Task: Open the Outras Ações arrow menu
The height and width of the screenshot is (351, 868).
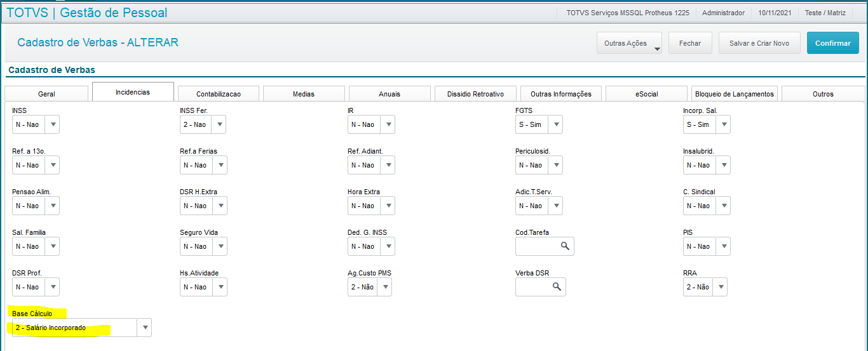Action: pos(656,48)
